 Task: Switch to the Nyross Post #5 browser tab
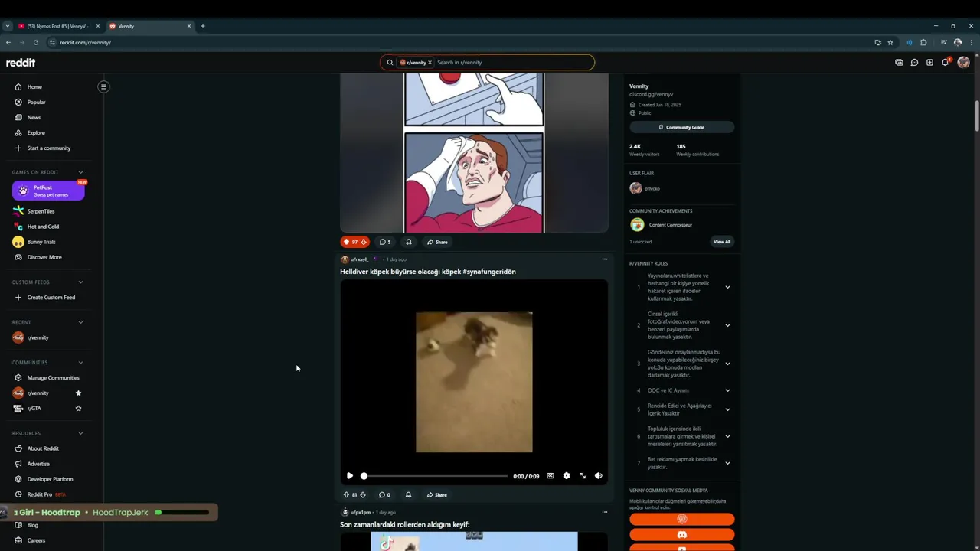point(58,26)
